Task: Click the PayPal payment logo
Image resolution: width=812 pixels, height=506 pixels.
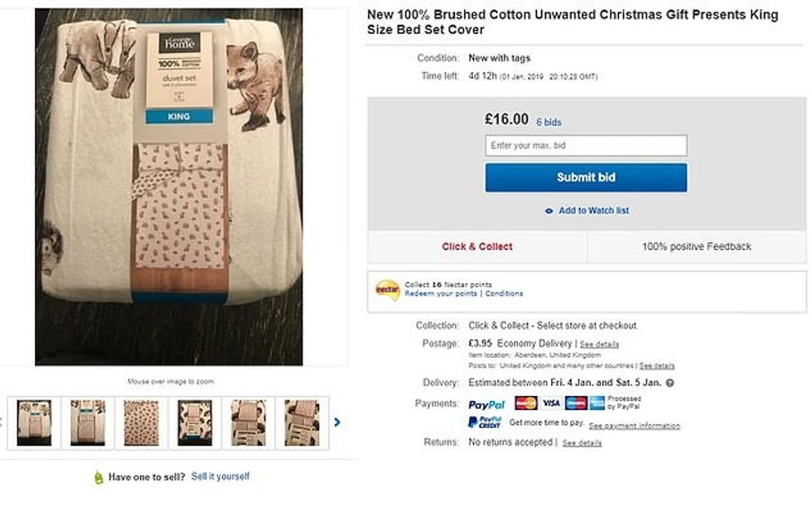Action: [486, 404]
